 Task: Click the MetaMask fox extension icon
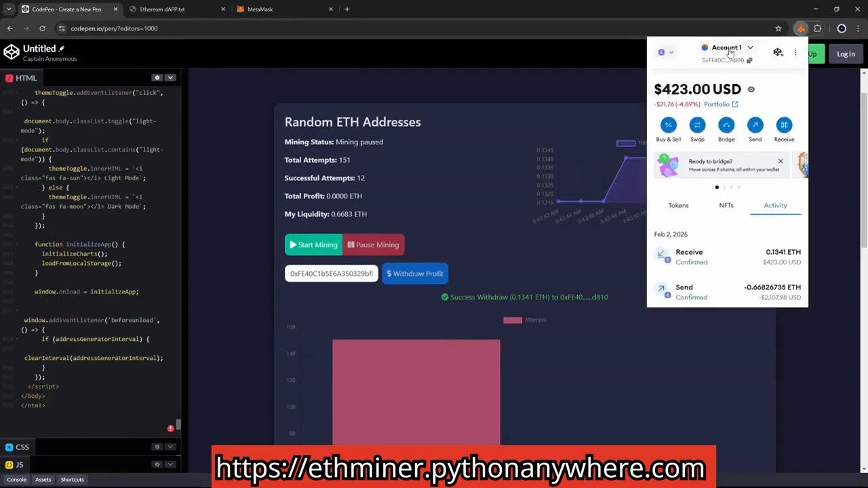click(801, 28)
